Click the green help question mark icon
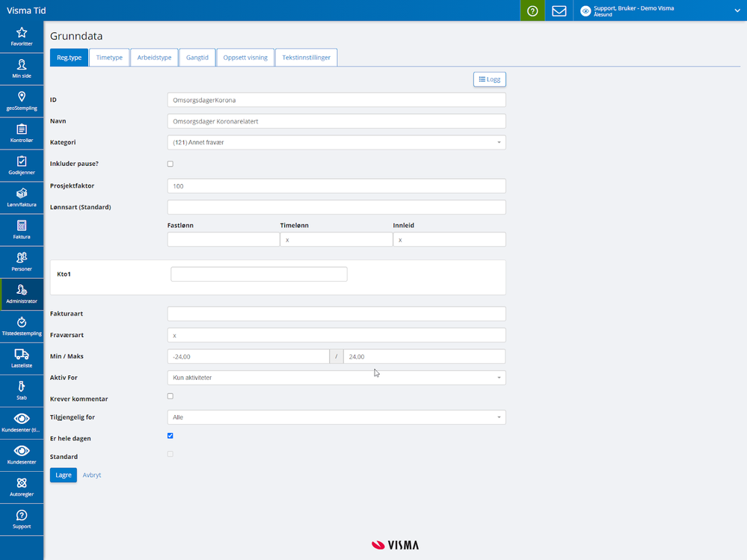Viewport: 747px width, 560px height. 532,10
